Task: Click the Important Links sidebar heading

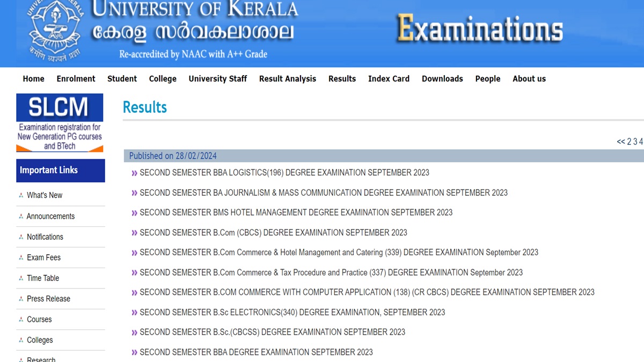Action: (x=61, y=171)
